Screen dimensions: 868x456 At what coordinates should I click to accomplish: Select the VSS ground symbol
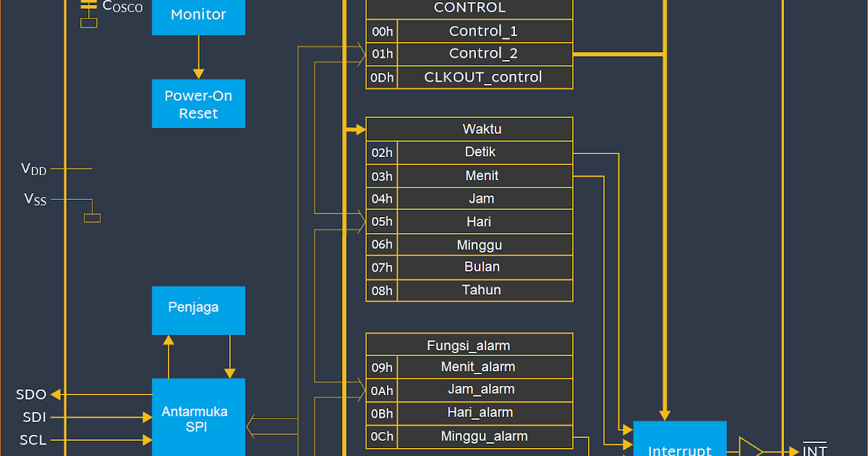[x=91, y=216]
